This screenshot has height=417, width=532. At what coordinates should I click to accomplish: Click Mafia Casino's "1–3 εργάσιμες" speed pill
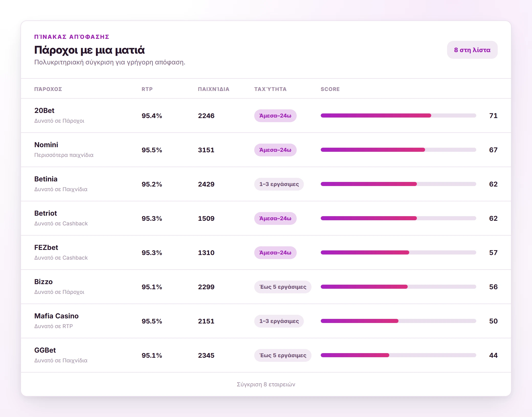279,321
